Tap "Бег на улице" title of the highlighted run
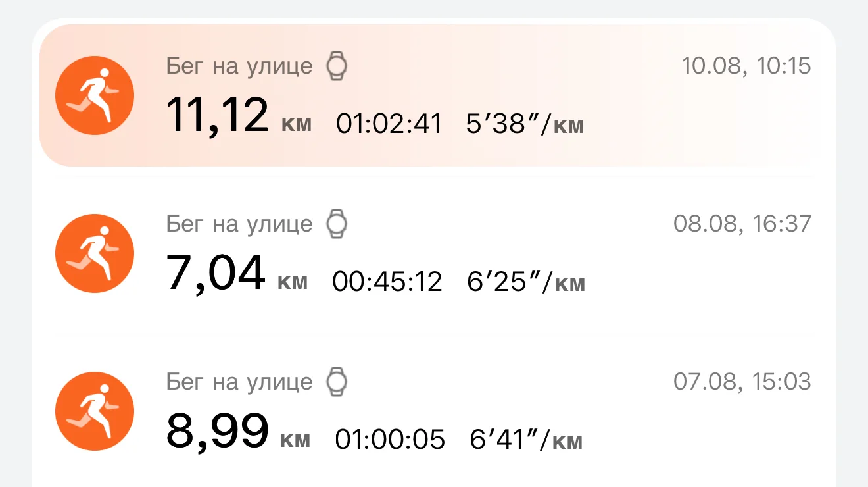Viewport: 868px width, 487px height. click(x=239, y=66)
